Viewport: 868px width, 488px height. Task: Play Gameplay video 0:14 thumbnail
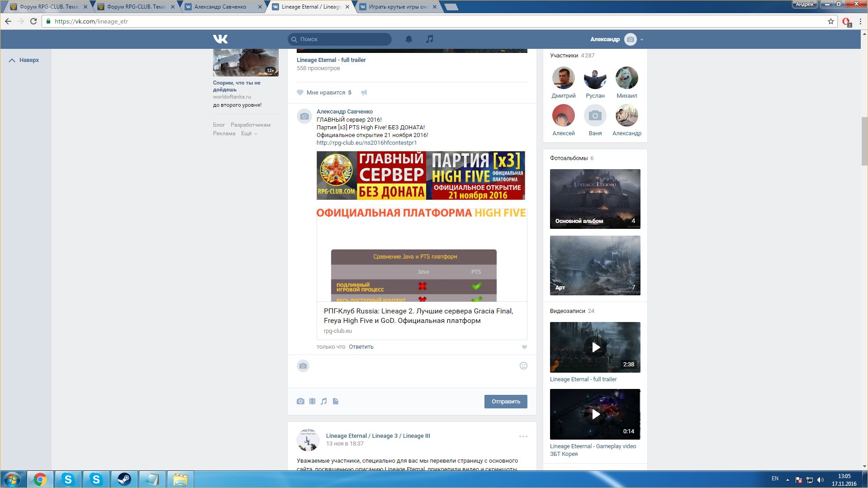click(595, 414)
